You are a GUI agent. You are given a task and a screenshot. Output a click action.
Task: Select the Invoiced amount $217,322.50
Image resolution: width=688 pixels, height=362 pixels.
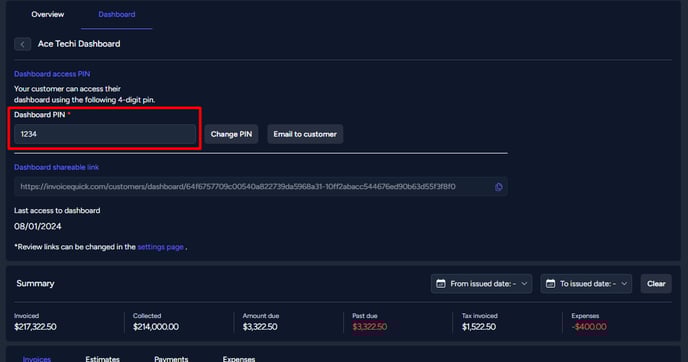tap(35, 327)
